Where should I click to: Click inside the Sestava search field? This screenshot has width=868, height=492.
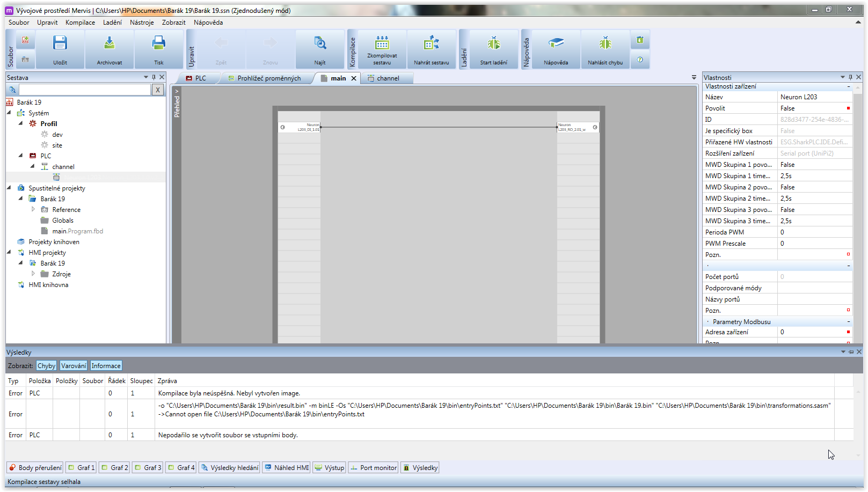pyautogui.click(x=86, y=90)
